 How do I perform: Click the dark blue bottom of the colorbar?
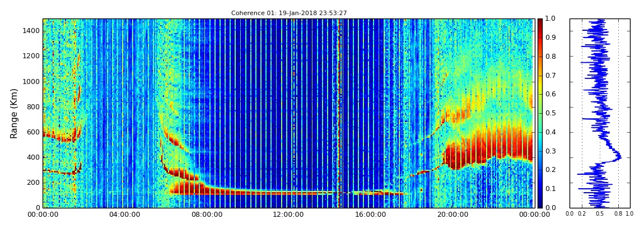point(540,203)
